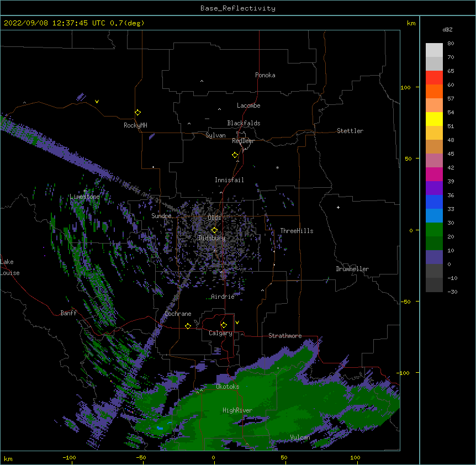Image resolution: width=476 pixels, height=465 pixels.
Task: Click the light blue 33 dBZ legend swatch
Action: (x=434, y=216)
